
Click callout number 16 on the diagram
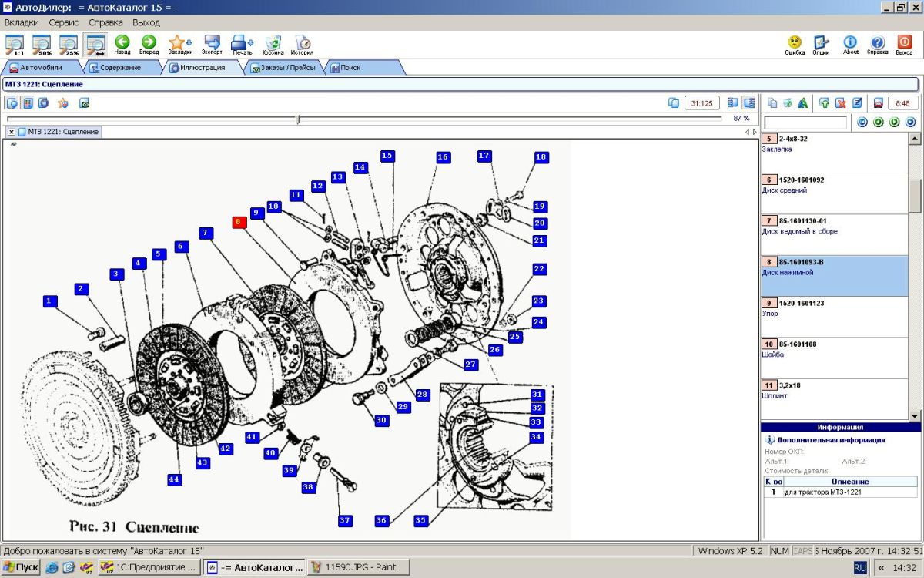click(x=443, y=157)
